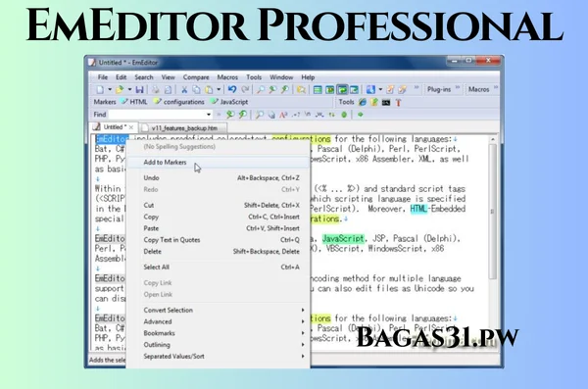Image resolution: width=588 pixels, height=389 pixels.
Task: Choose Add to Markers in context menu
Action: [218, 163]
